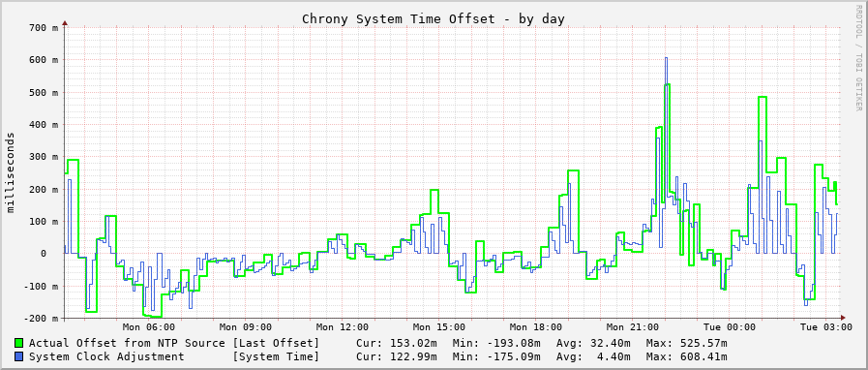Click the Min: -193.08m value

[x=496, y=344]
